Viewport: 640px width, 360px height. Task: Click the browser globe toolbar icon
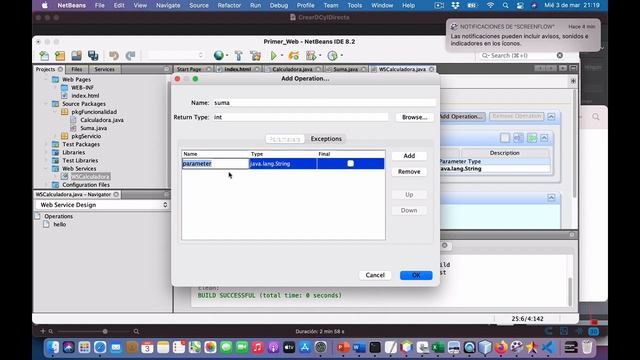coord(219,55)
